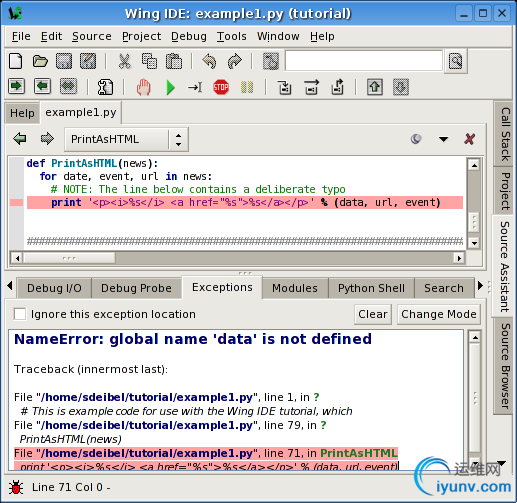Click the Save As floppy with pencil icon
Viewport: 517px width, 503px height.
[x=88, y=61]
